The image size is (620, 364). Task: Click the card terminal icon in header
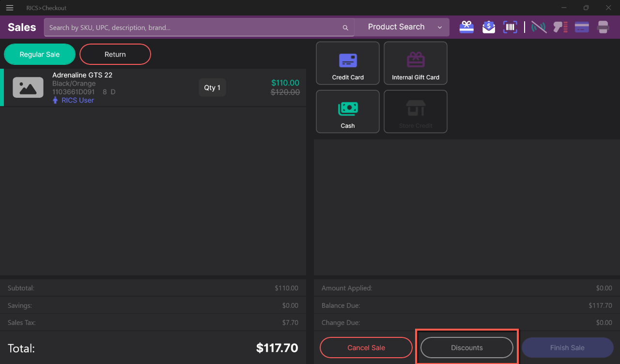pos(582,27)
